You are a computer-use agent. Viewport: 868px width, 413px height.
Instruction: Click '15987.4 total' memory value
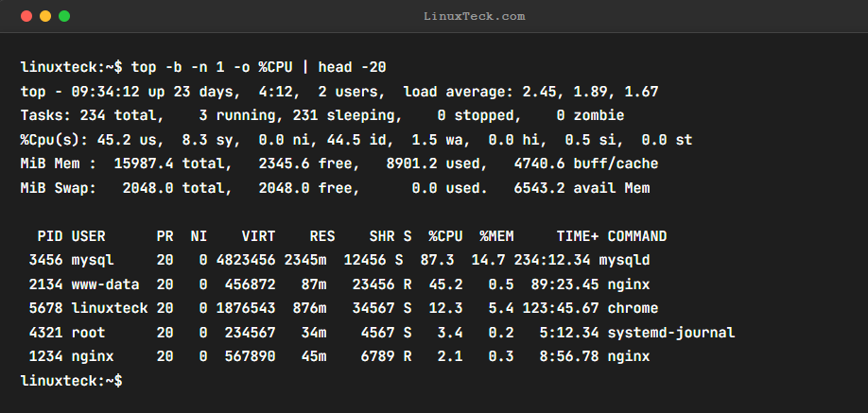(x=173, y=163)
